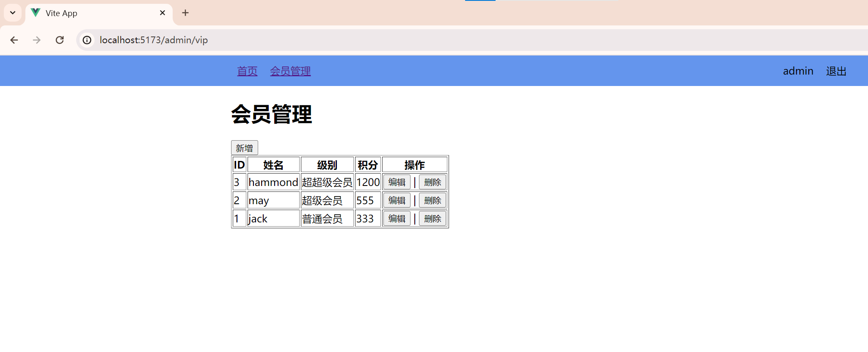The width and height of the screenshot is (868, 352).
Task: Select the level cell 超级会员
Action: [x=327, y=200]
